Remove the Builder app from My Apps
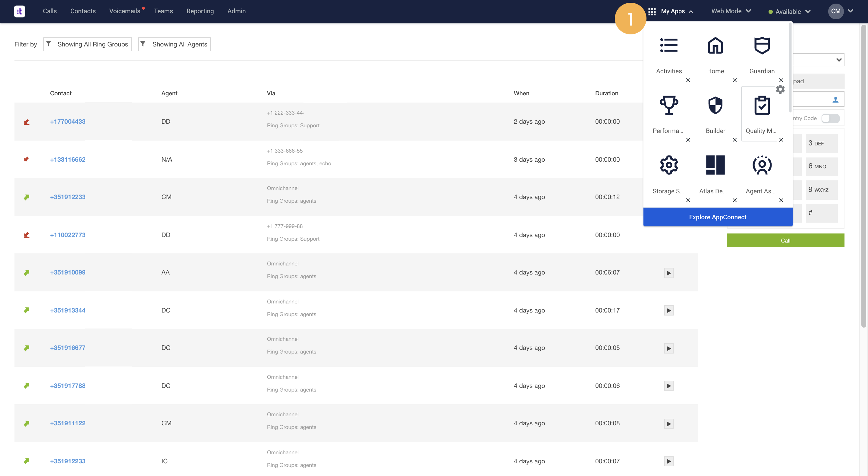Screen dimensions: 868x476 coord(734,140)
